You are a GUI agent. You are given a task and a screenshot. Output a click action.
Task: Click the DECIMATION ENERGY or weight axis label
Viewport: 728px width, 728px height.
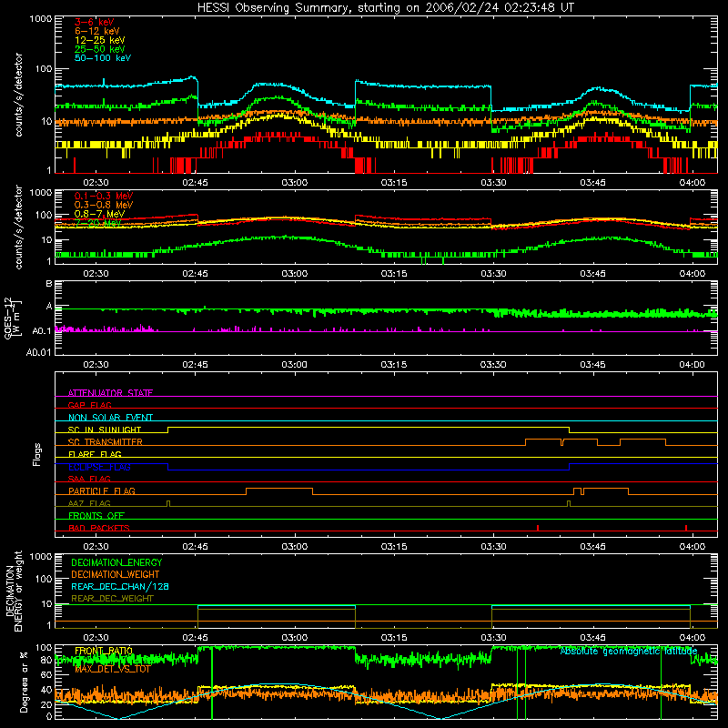(x=14, y=591)
